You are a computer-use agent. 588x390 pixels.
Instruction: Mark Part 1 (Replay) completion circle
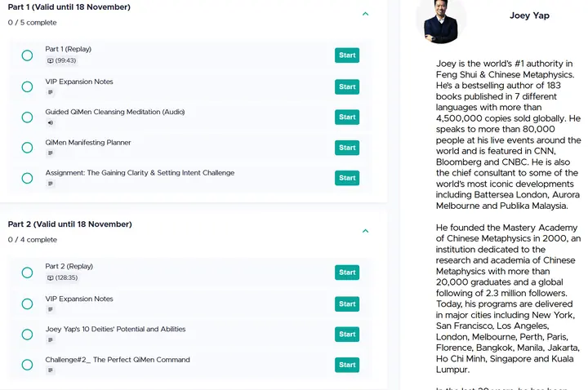point(27,55)
